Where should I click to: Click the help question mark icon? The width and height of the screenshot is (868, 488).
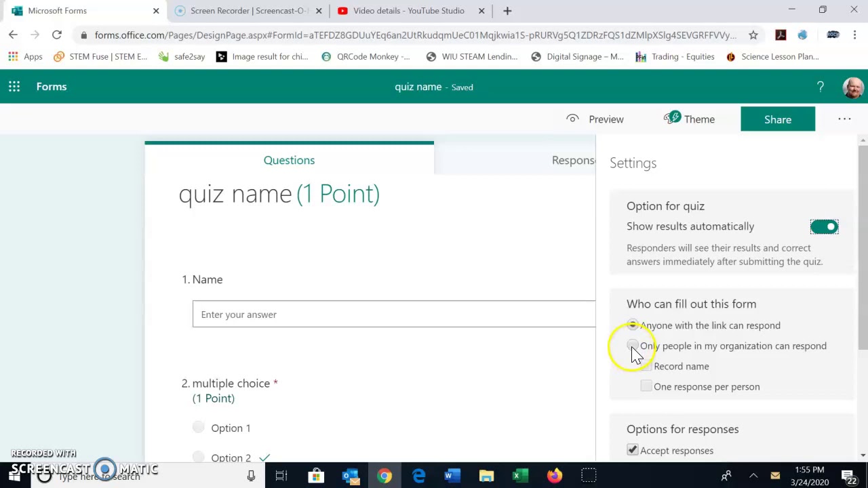coord(820,87)
